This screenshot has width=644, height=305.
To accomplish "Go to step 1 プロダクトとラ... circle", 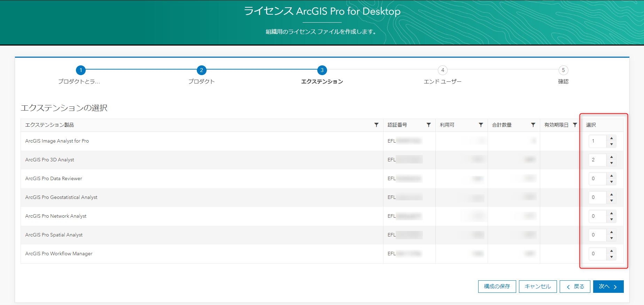I will (81, 70).
